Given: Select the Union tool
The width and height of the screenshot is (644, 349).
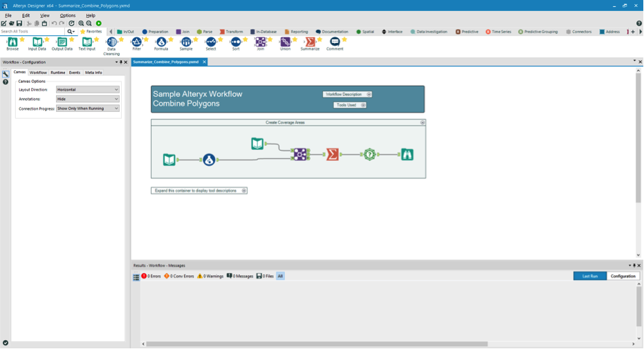Looking at the screenshot, I should pyautogui.click(x=285, y=44).
